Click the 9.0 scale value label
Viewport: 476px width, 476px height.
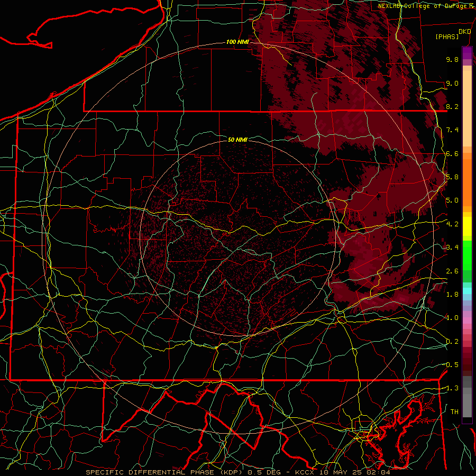452,83
